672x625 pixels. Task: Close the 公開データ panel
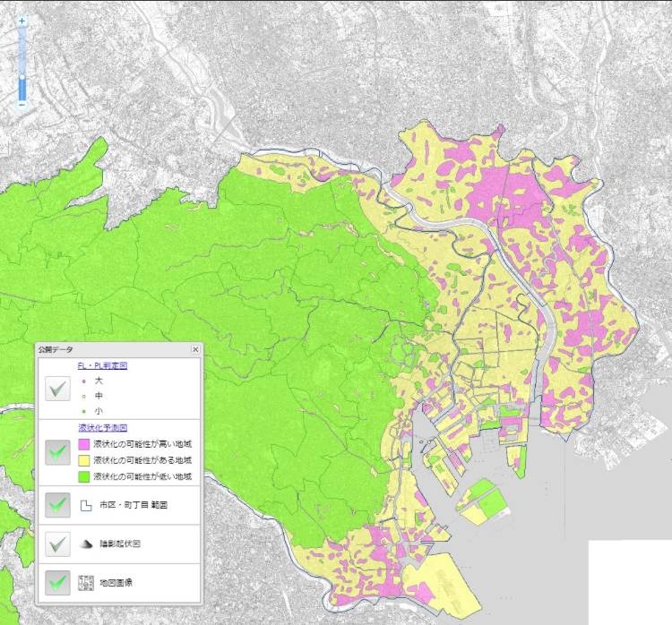click(195, 350)
